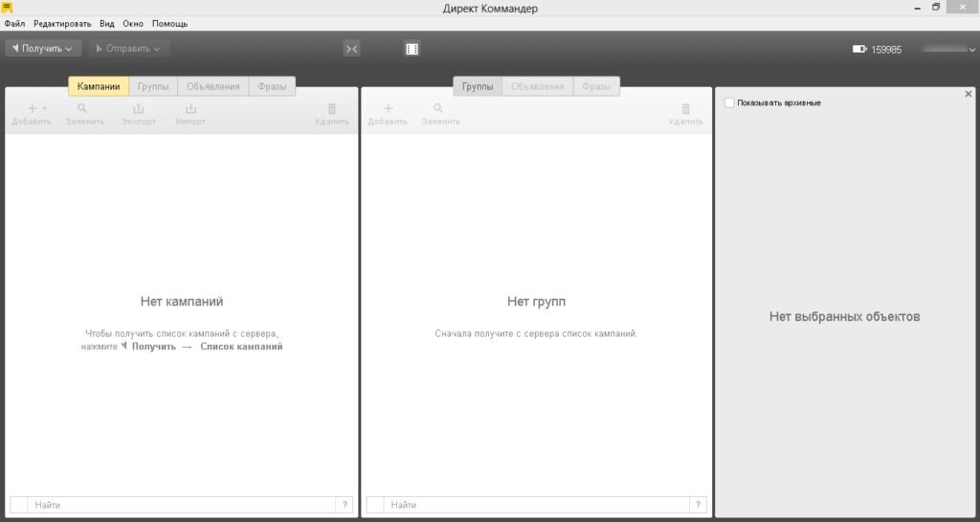Viewport: 980px width, 522px height.
Task: Switch to Объявления tab in left panel
Action: 213,86
